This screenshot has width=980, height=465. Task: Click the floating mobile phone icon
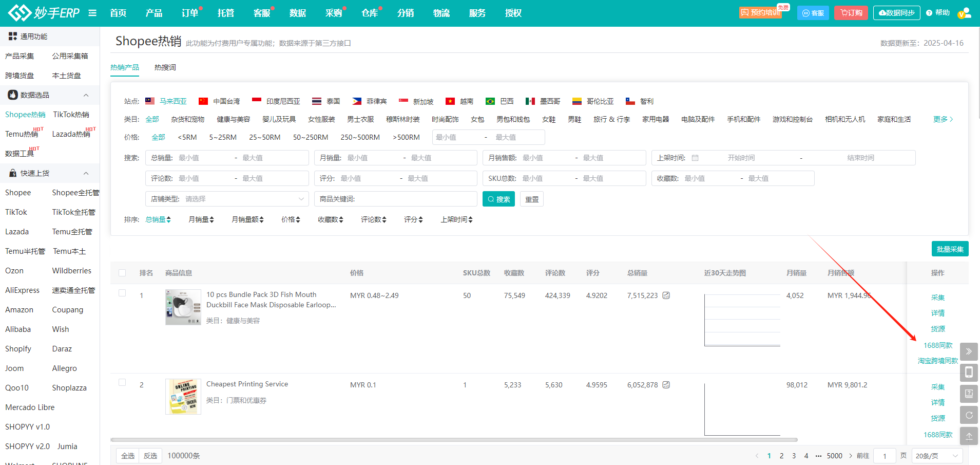[x=969, y=373]
